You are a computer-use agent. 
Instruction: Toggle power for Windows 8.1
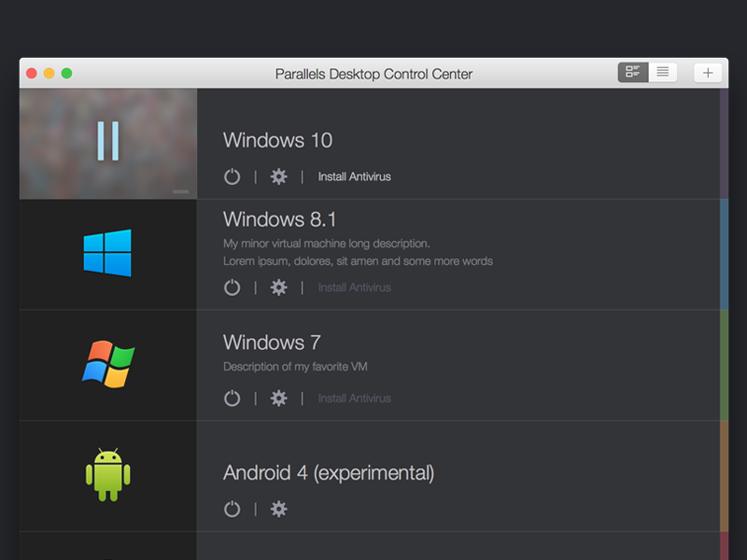232,287
